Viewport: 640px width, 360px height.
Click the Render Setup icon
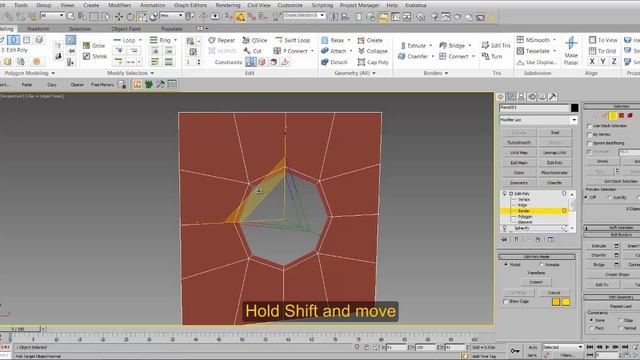click(x=435, y=17)
